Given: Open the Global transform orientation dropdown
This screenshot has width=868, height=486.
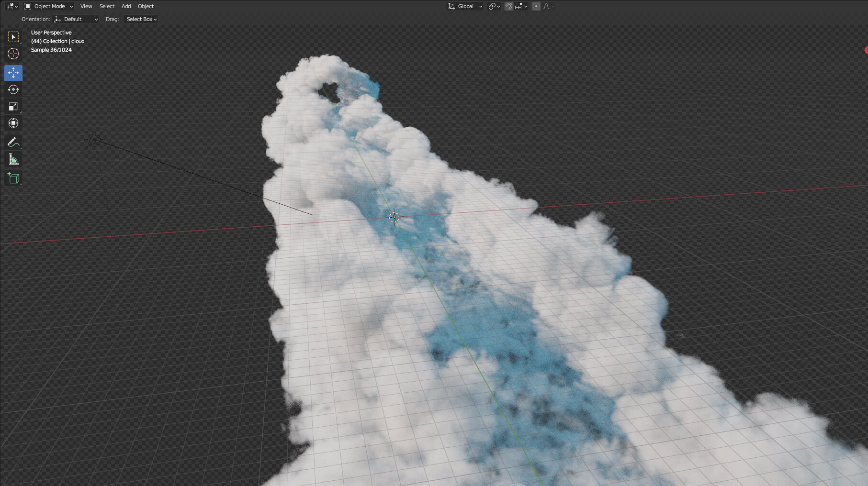Looking at the screenshot, I should [x=465, y=6].
